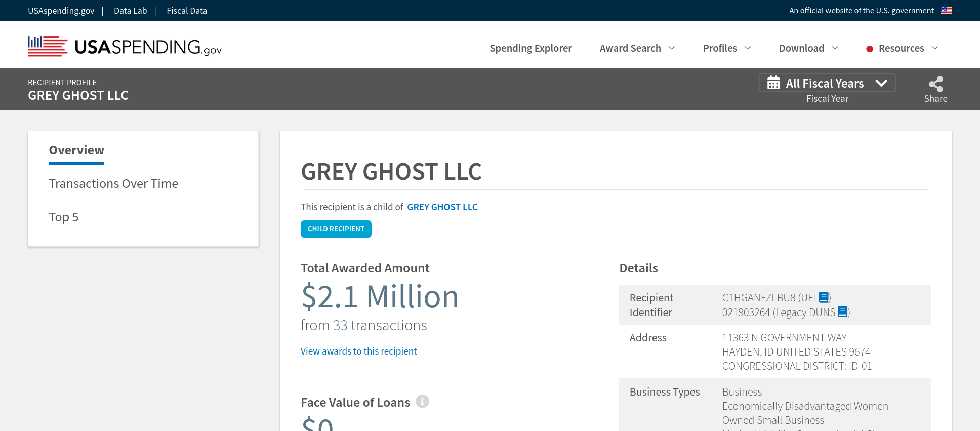Click the US flag icon in top banner
The width and height of the screenshot is (980, 431).
tap(947, 10)
